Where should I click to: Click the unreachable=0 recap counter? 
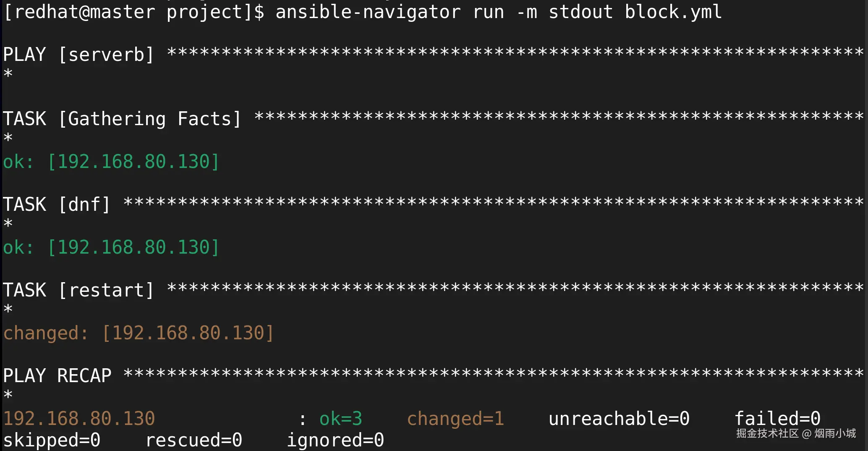tap(619, 419)
